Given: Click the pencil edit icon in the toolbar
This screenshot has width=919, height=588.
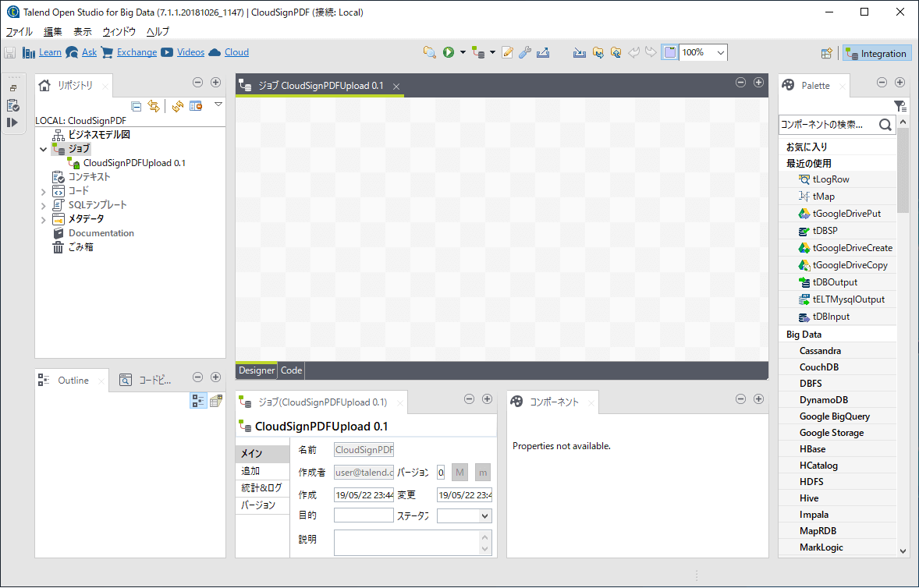Looking at the screenshot, I should (x=508, y=53).
